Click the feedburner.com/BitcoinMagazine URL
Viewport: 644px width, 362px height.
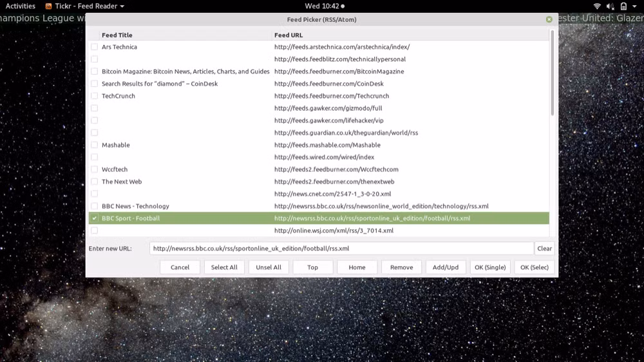(x=339, y=71)
